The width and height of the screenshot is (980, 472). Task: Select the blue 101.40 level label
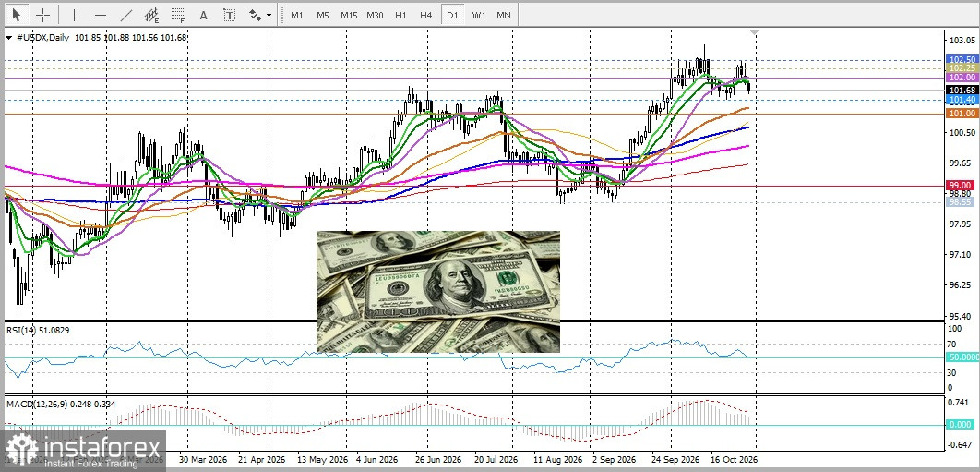962,100
